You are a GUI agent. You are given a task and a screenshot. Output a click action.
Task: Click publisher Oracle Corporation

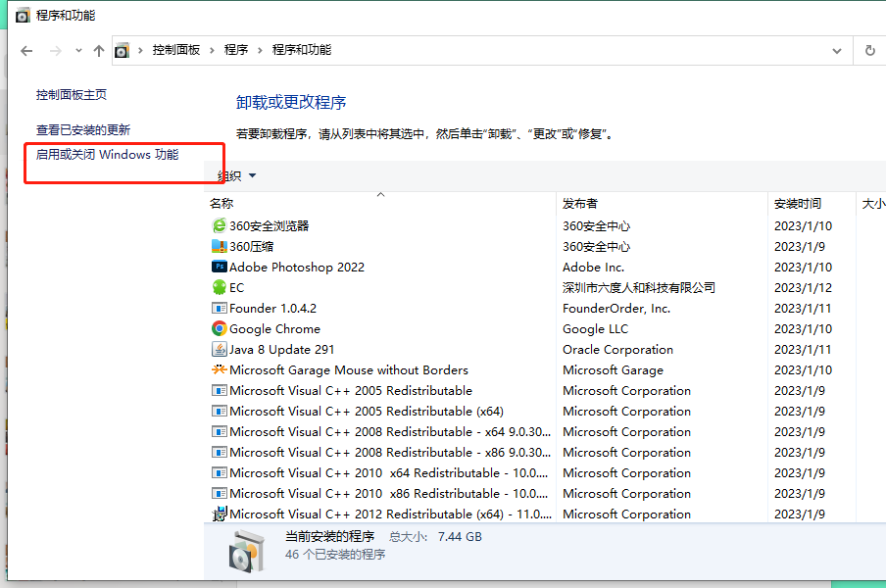click(x=617, y=350)
